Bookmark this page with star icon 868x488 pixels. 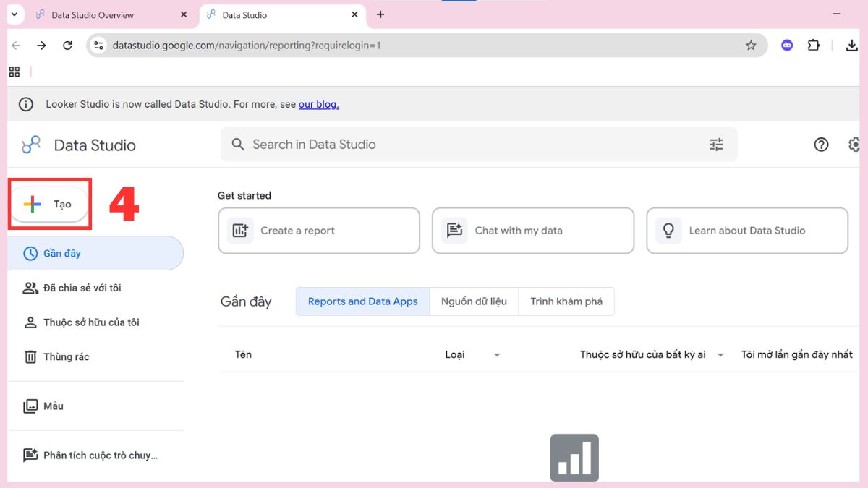pyautogui.click(x=751, y=46)
